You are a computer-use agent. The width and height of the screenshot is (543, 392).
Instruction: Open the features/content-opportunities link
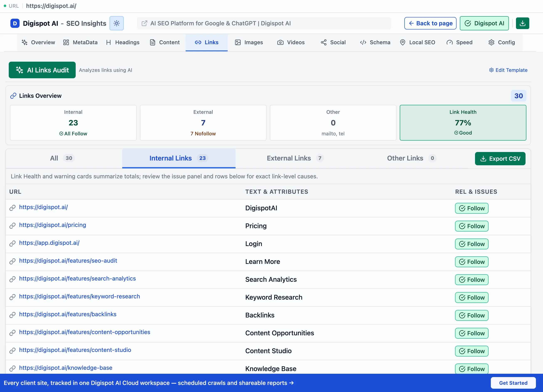click(x=85, y=332)
